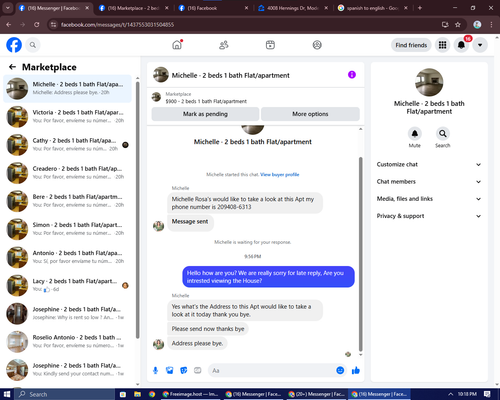The width and height of the screenshot is (500, 400).
Task: Open the Friends icon in top navigation
Action: click(x=224, y=45)
